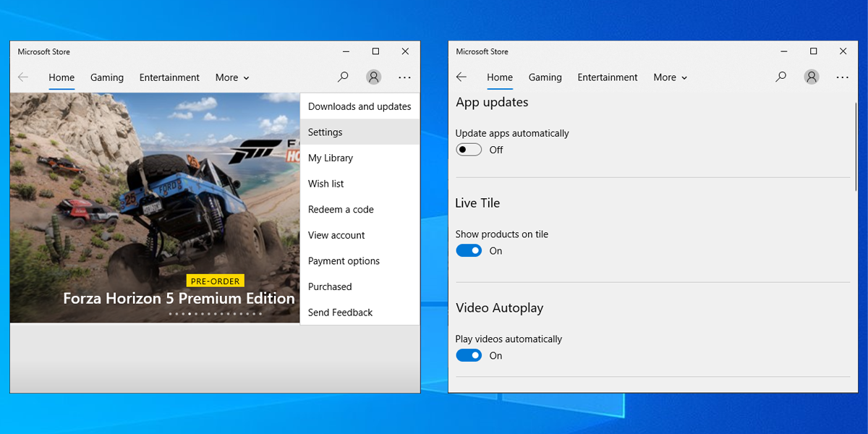Open the profile icon in Settings window
Viewport: 868px width, 434px height.
[812, 77]
